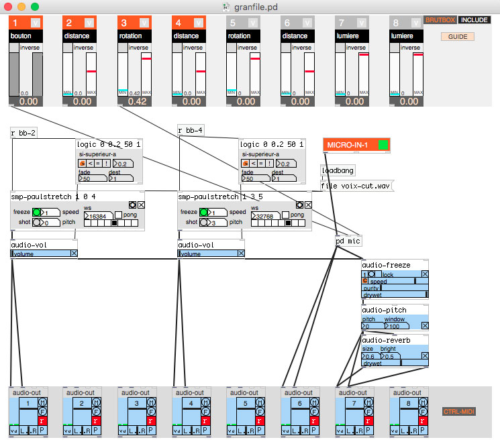Toggle the shot button on smp-paulstretch 1 0 4
Viewport: 500px width, 448px height.
tap(36, 222)
